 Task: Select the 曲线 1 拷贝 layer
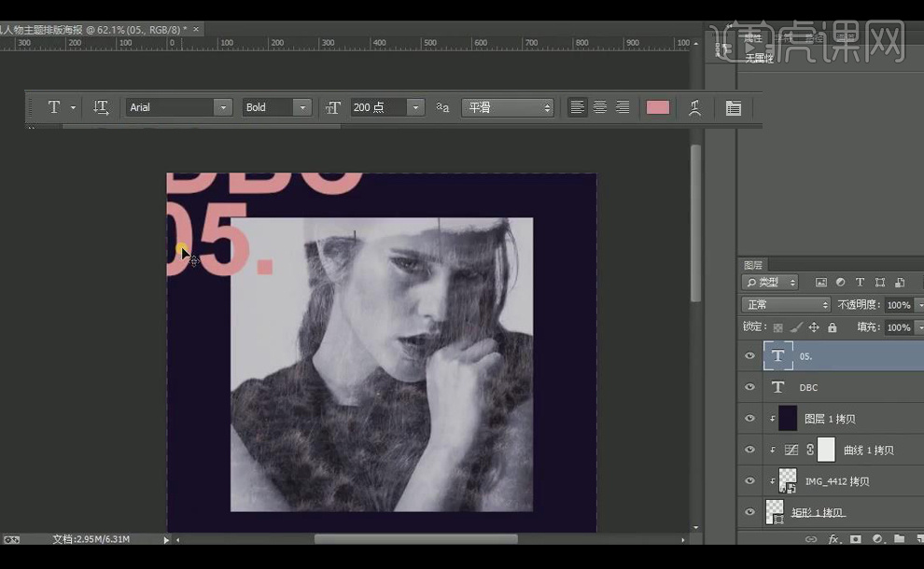coord(868,450)
